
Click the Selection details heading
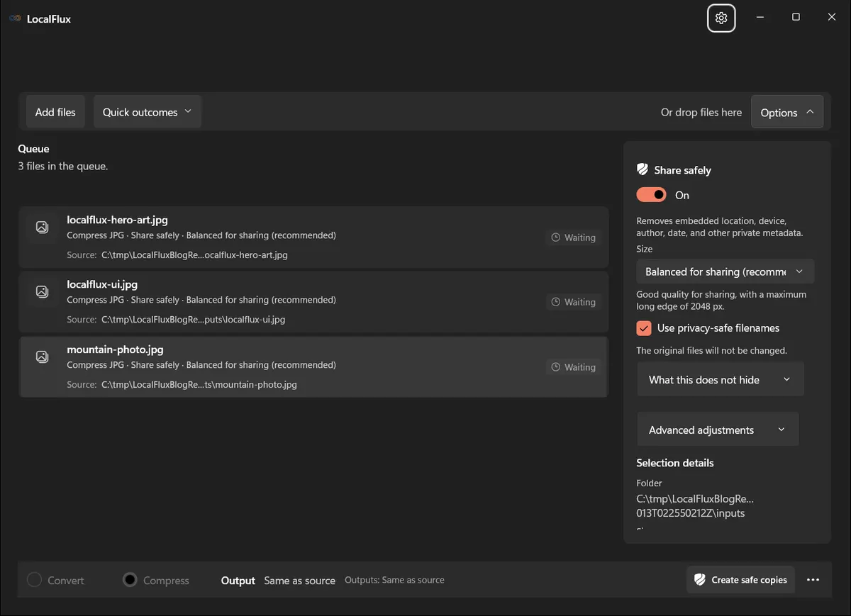(675, 463)
